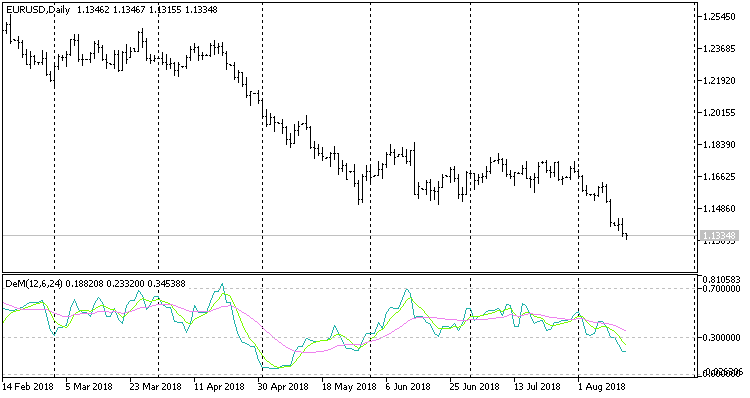Image resolution: width=750 pixels, height=398 pixels.
Task: Select the 23 Mar 2018 date label
Action: 155,387
